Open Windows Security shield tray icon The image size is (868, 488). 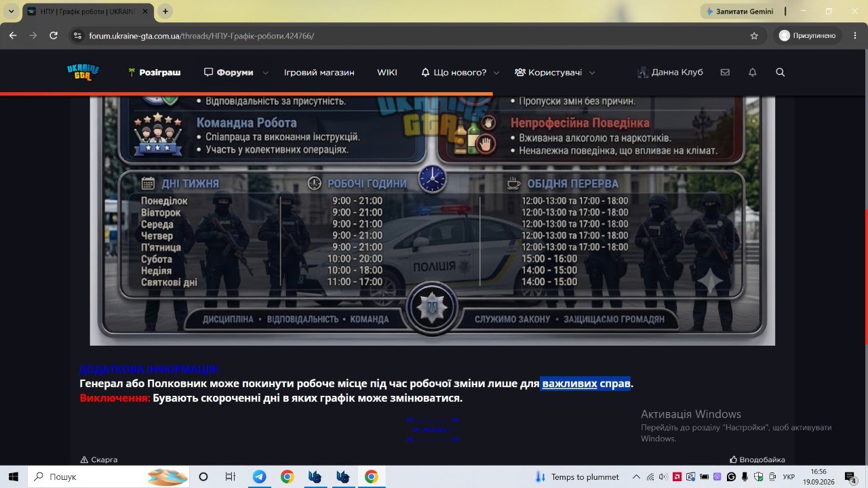(758, 476)
